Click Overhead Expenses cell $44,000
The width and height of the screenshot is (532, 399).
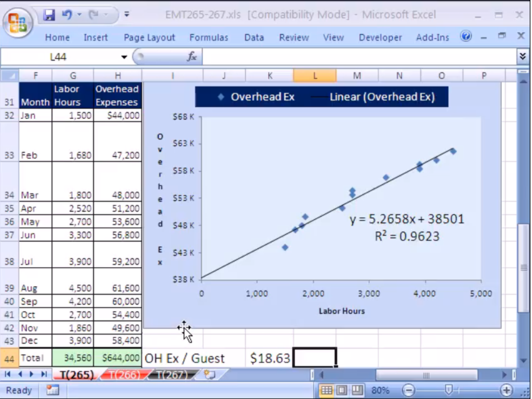point(117,116)
